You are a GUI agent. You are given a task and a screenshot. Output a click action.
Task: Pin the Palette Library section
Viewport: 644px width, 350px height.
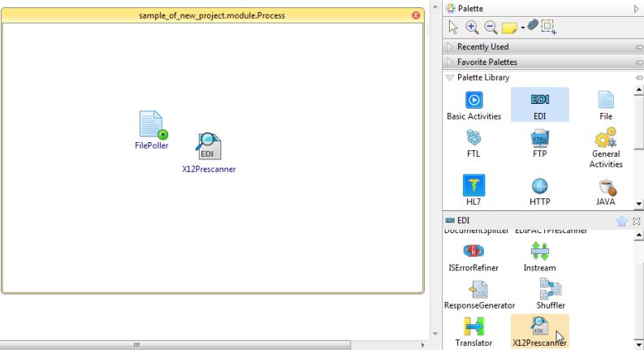(639, 78)
